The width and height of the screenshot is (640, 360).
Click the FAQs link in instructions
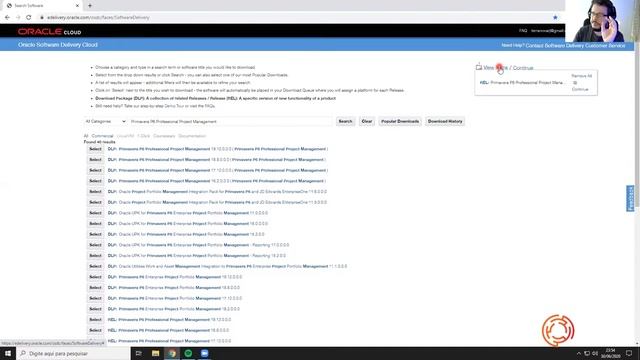coord(210,106)
